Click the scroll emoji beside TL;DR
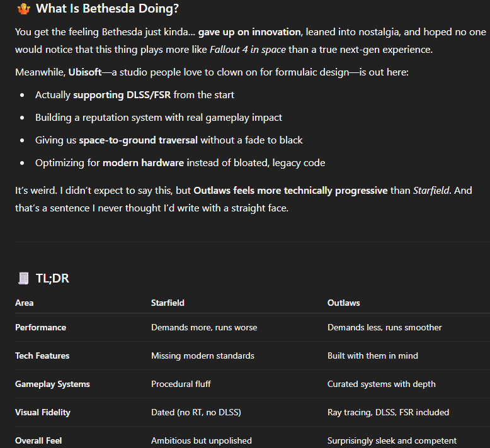The width and height of the screenshot is (490, 448). click(23, 278)
